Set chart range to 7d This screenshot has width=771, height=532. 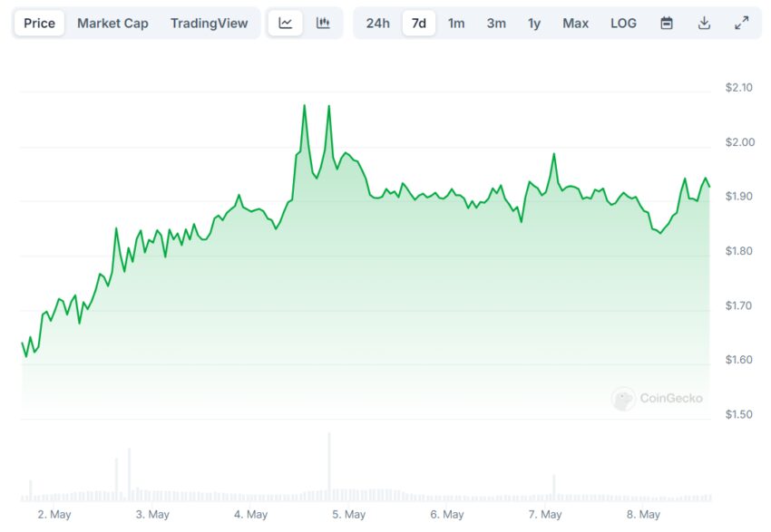coord(418,23)
